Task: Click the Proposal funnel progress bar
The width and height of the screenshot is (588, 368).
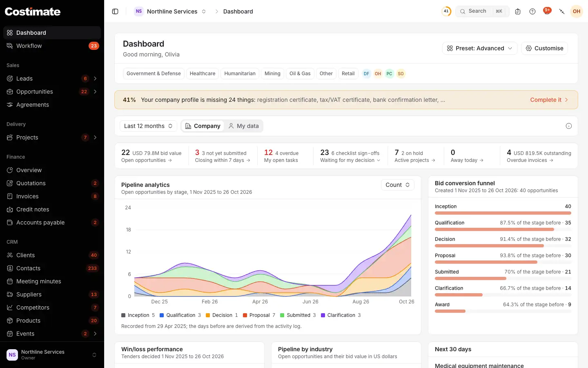Action: (x=503, y=262)
